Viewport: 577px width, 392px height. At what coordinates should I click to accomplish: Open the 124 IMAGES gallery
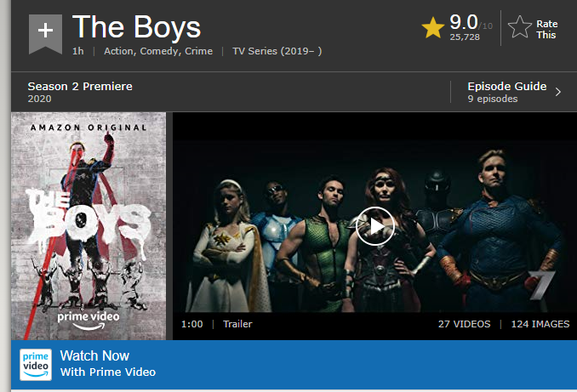click(540, 324)
